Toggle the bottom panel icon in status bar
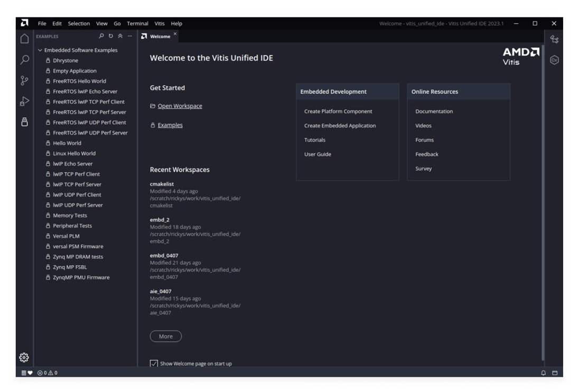 coord(555,373)
